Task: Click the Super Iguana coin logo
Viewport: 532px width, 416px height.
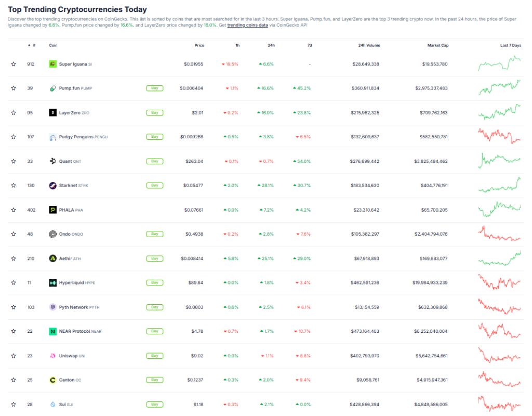Action: [x=52, y=64]
